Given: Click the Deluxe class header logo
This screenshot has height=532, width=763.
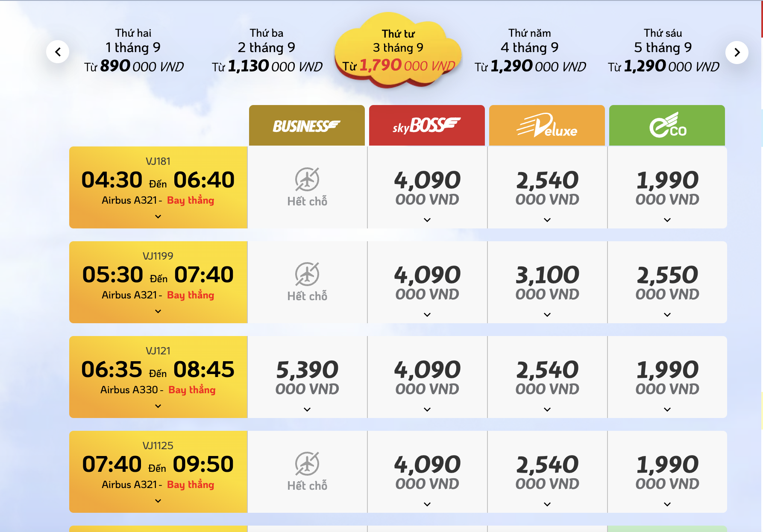Looking at the screenshot, I should (547, 126).
